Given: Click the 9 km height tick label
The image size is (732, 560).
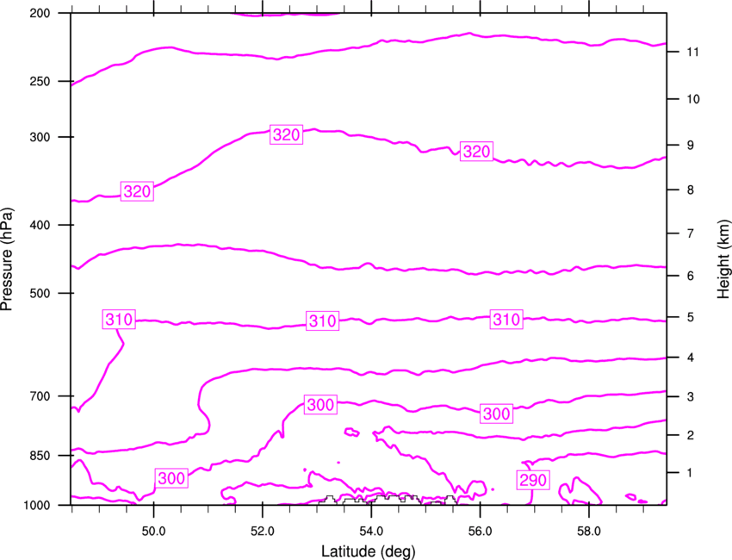Looking at the screenshot, I should (691, 146).
